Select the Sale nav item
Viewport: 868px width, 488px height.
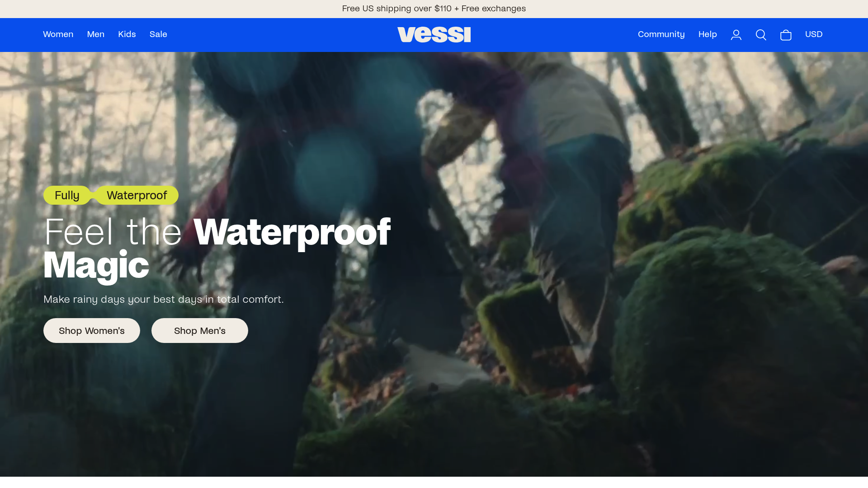[x=158, y=34]
